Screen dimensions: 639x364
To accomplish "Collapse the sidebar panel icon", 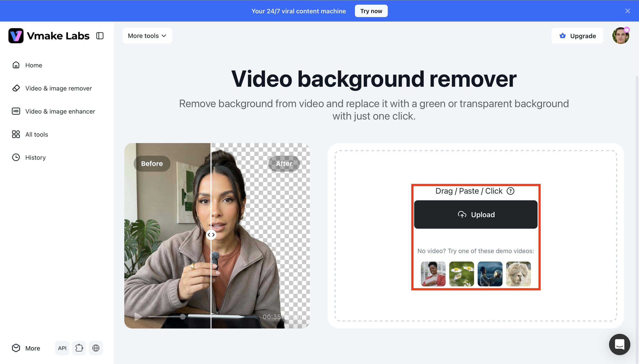I will (100, 36).
